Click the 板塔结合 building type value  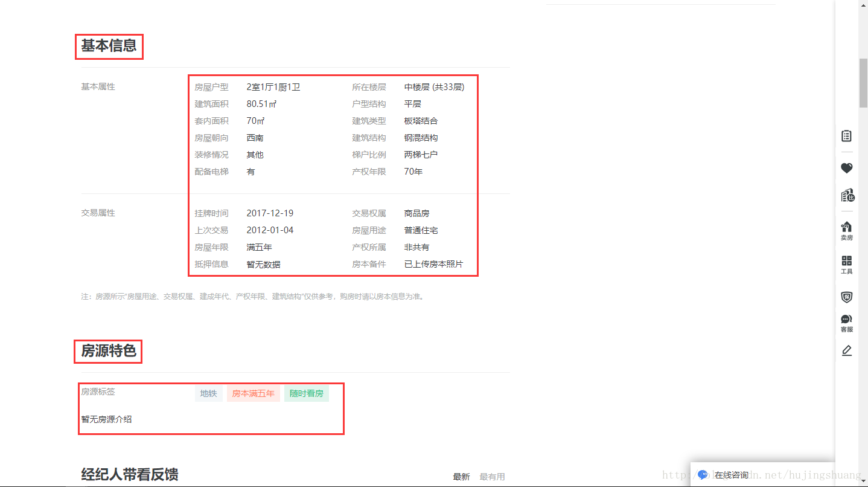pos(421,121)
